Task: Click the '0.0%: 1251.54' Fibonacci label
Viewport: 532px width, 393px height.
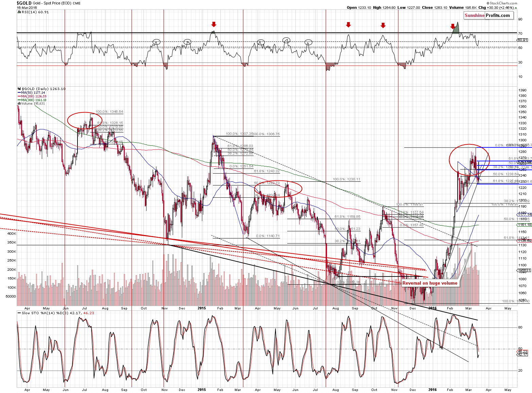Action: click(241, 166)
